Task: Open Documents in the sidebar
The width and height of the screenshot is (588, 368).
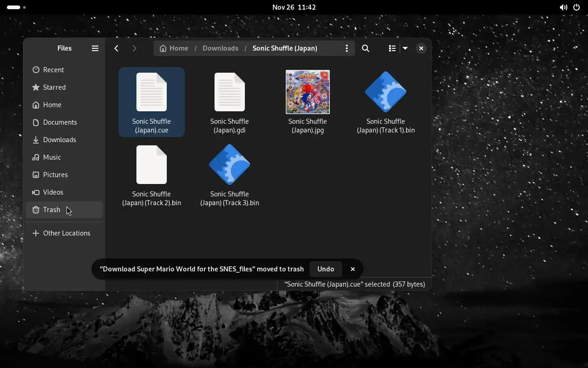Action: point(64,122)
